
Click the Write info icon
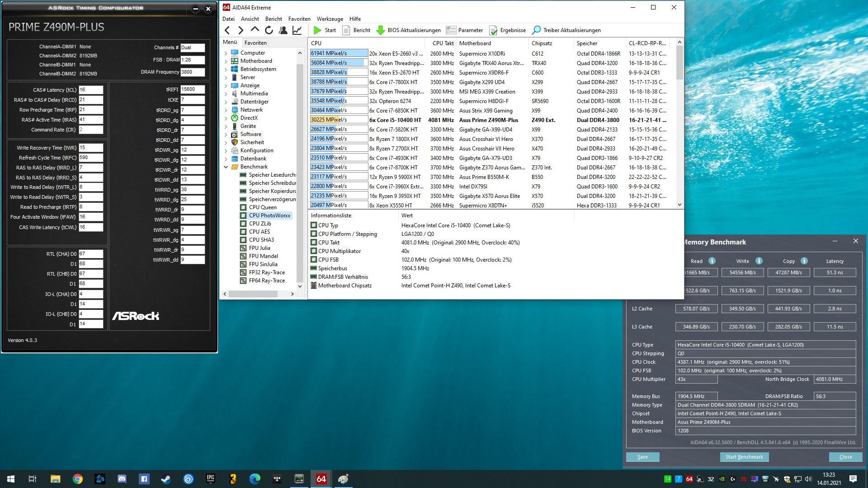tap(759, 261)
